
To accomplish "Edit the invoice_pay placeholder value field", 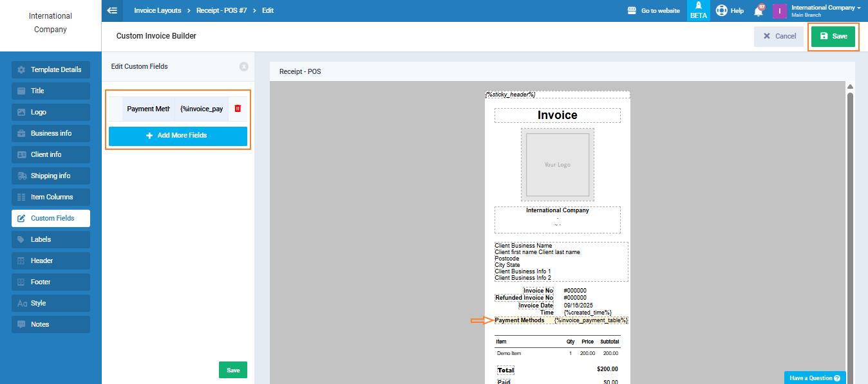I will 202,109.
